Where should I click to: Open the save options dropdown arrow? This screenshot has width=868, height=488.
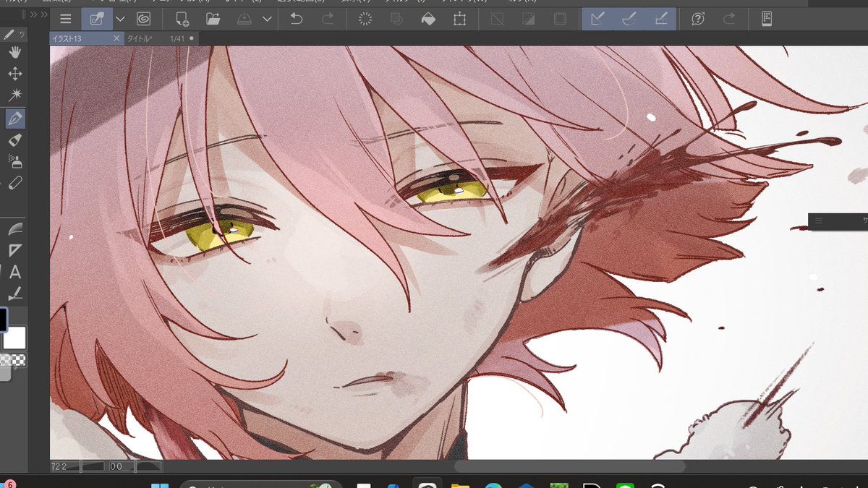click(x=266, y=19)
